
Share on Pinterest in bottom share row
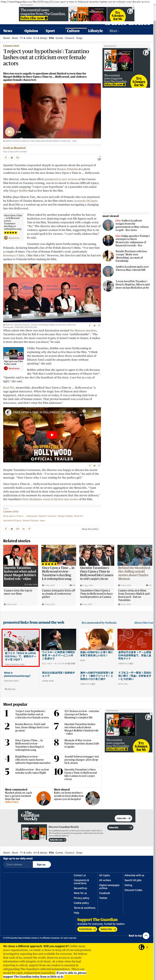point(29,529)
